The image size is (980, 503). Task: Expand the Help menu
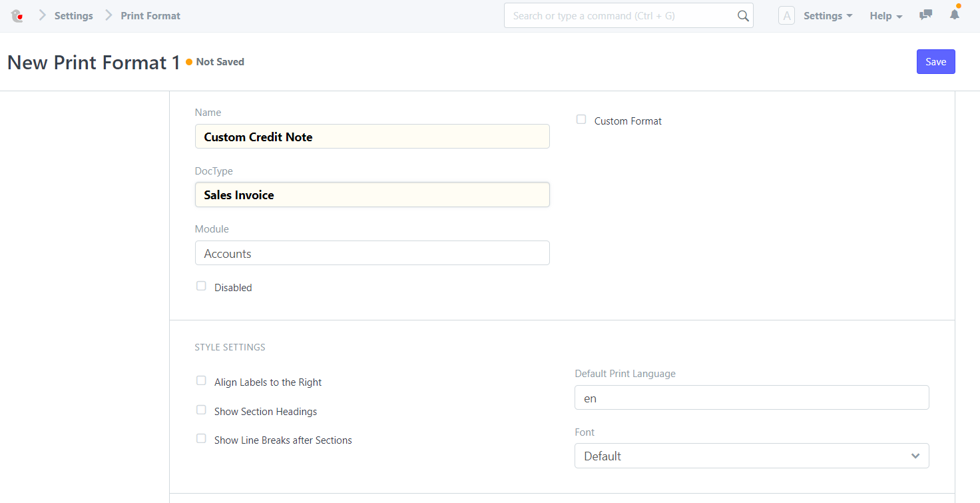pyautogui.click(x=886, y=16)
